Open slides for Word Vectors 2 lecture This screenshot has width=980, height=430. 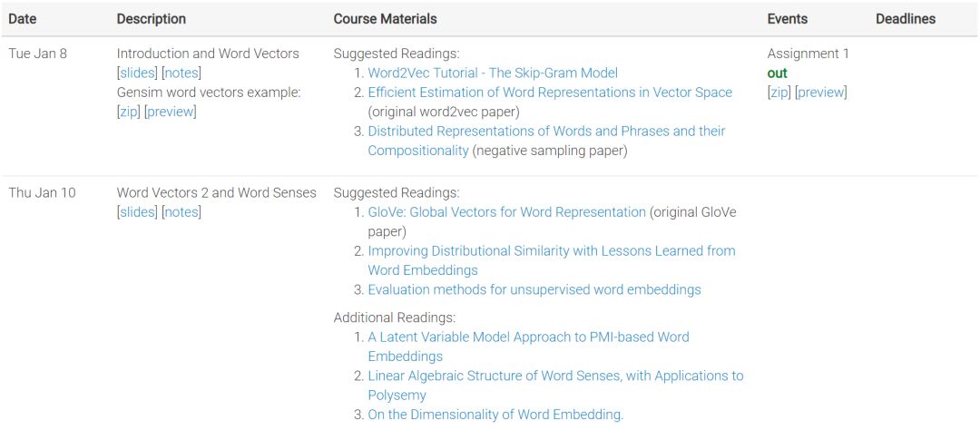coord(137,212)
